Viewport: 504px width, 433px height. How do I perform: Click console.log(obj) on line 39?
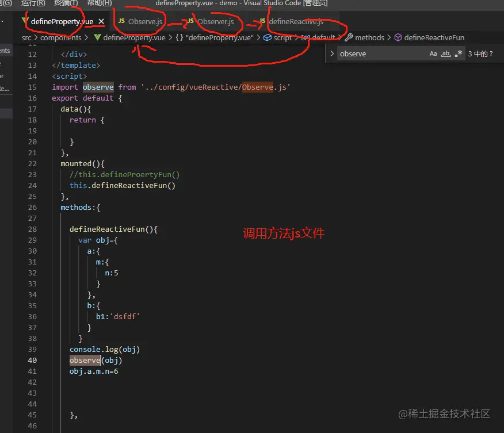(105, 349)
